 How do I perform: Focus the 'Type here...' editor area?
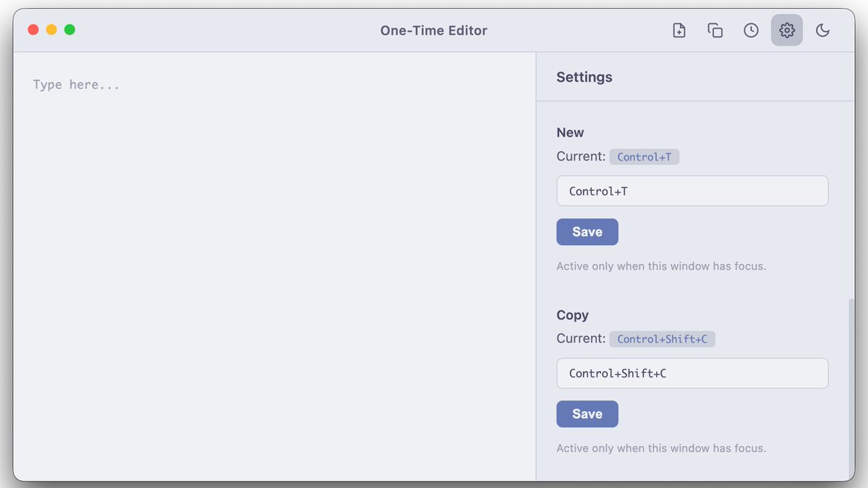click(x=275, y=266)
